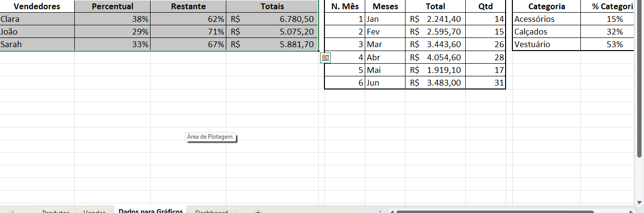
Task: Click the total cell R$ 5.881,70
Action: pyautogui.click(x=272, y=44)
